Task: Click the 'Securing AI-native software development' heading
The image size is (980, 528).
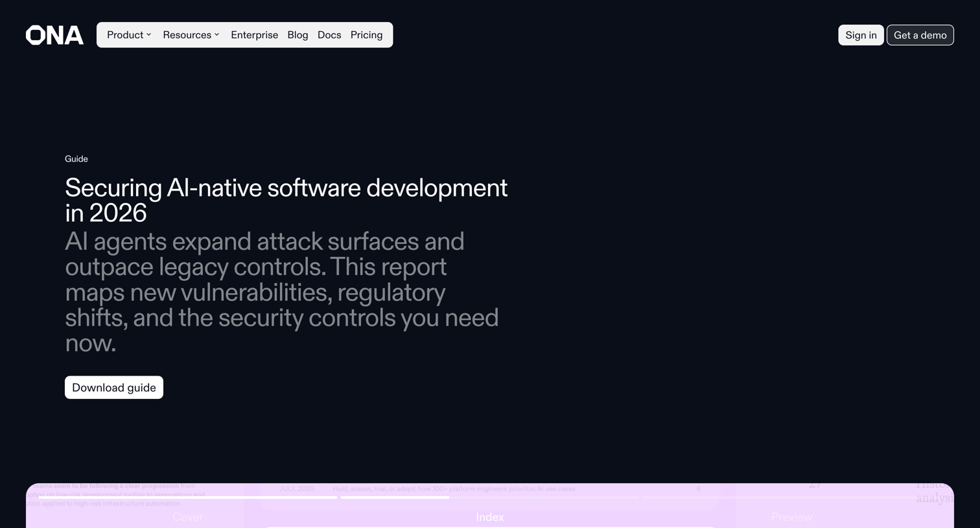Action: pyautogui.click(x=286, y=200)
